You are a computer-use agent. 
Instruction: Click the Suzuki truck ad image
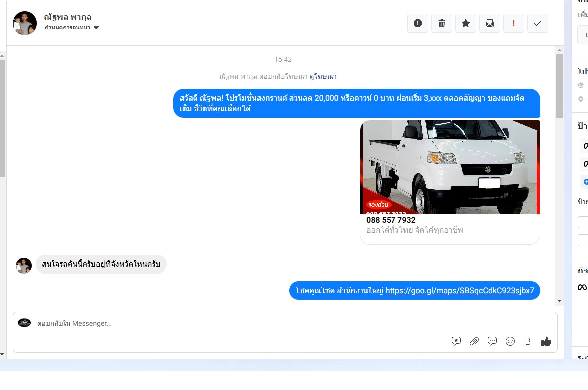coord(449,167)
